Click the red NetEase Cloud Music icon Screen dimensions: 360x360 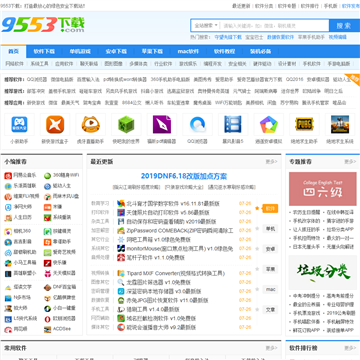[x=8, y=175]
